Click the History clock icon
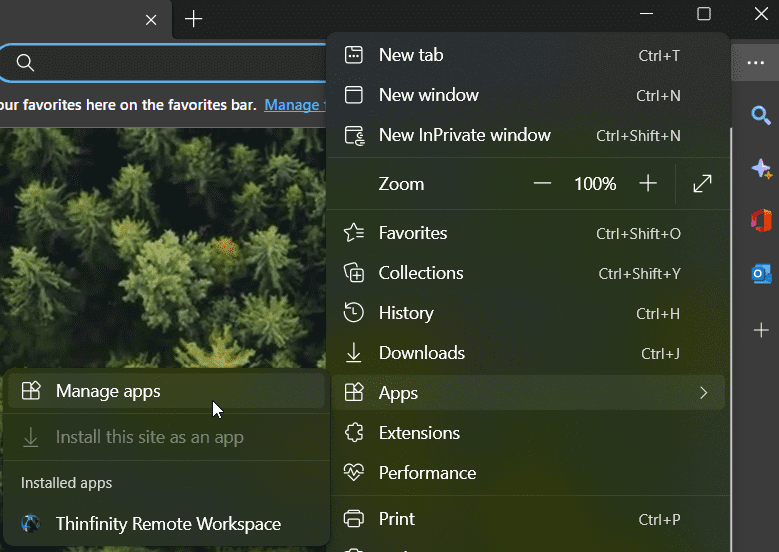The height and width of the screenshot is (552, 779). coord(354,313)
